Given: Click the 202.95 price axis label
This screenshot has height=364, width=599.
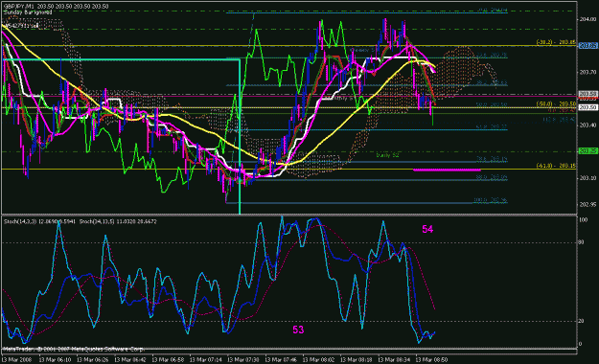Looking at the screenshot, I should pos(587,205).
